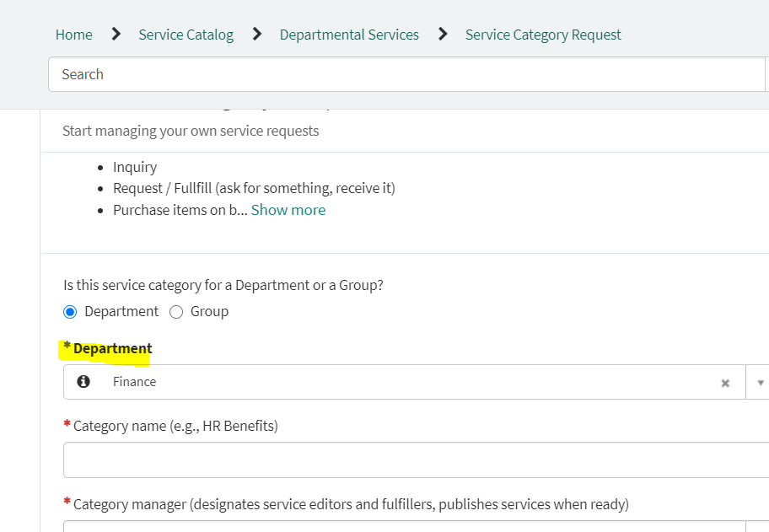Click the Inquiry bullet text
This screenshot has width=769, height=532.
tap(135, 167)
